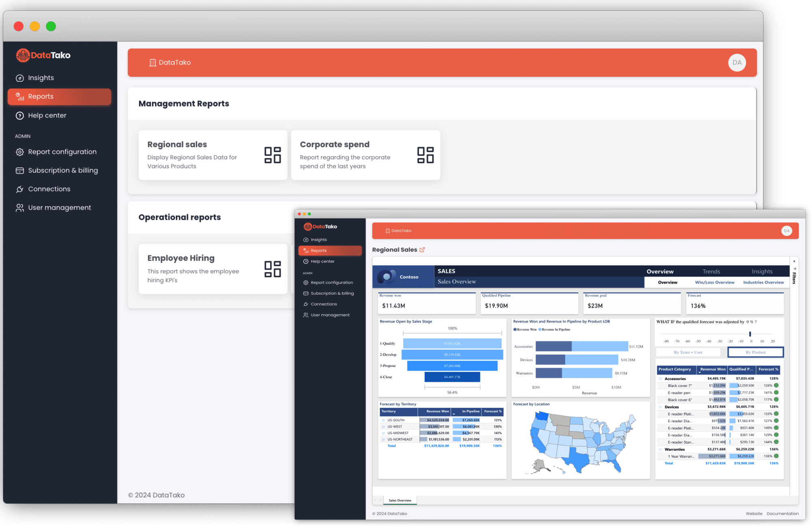Open Report configuration via the gear icon
The width and height of the screenshot is (812, 530).
pos(20,151)
